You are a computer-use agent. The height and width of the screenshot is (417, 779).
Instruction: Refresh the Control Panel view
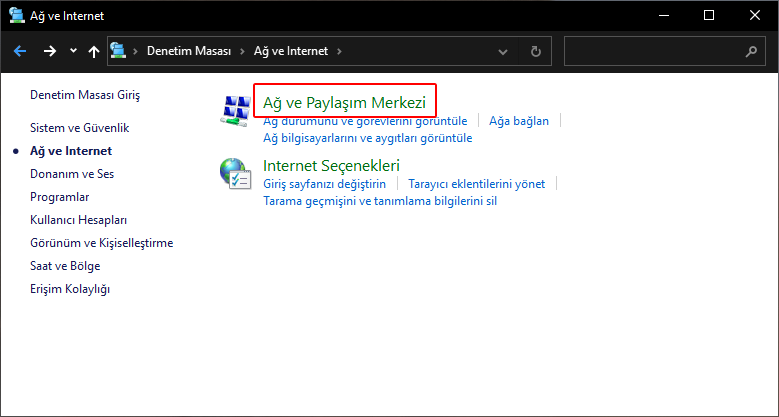click(537, 51)
